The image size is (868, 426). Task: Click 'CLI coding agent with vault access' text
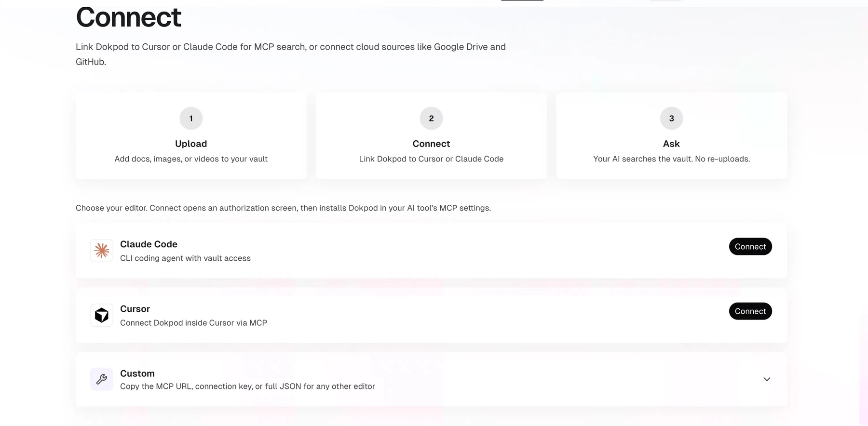[185, 258]
